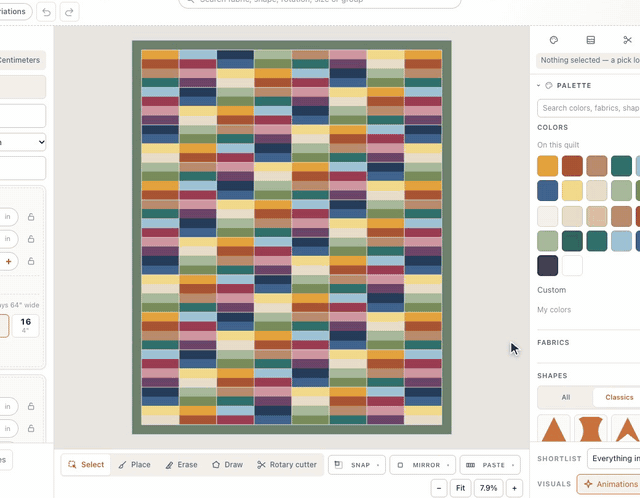Viewport: 640px width, 498px height.
Task: Open the left panel select dropdown
Action: click(22, 142)
